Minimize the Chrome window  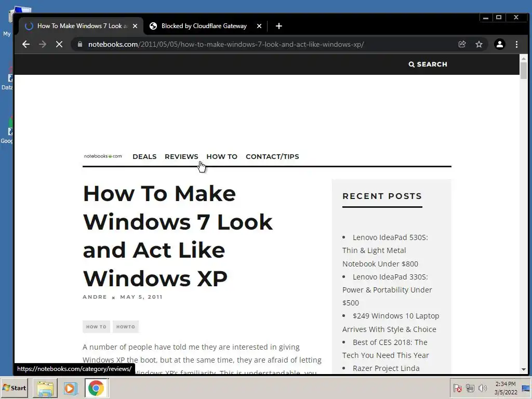pos(486,17)
